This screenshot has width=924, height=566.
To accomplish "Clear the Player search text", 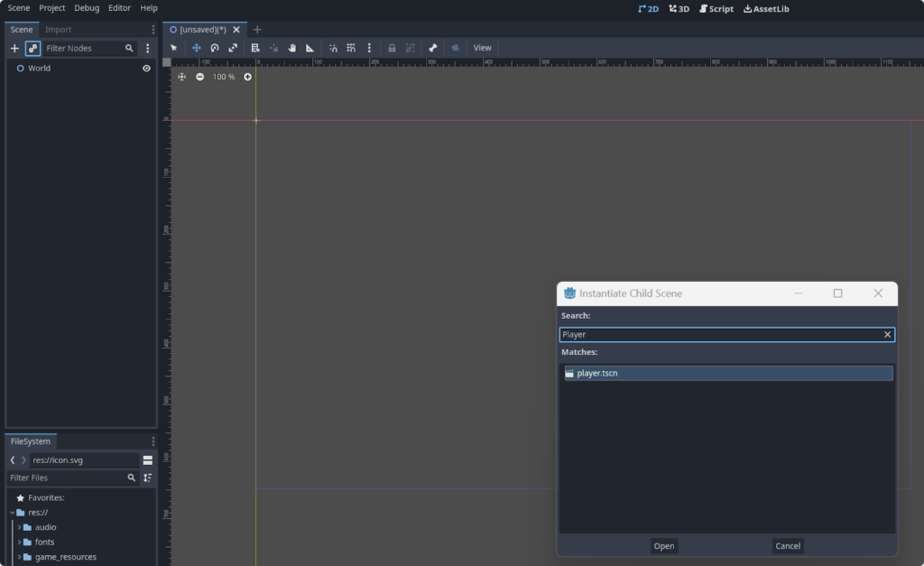I will tap(887, 334).
